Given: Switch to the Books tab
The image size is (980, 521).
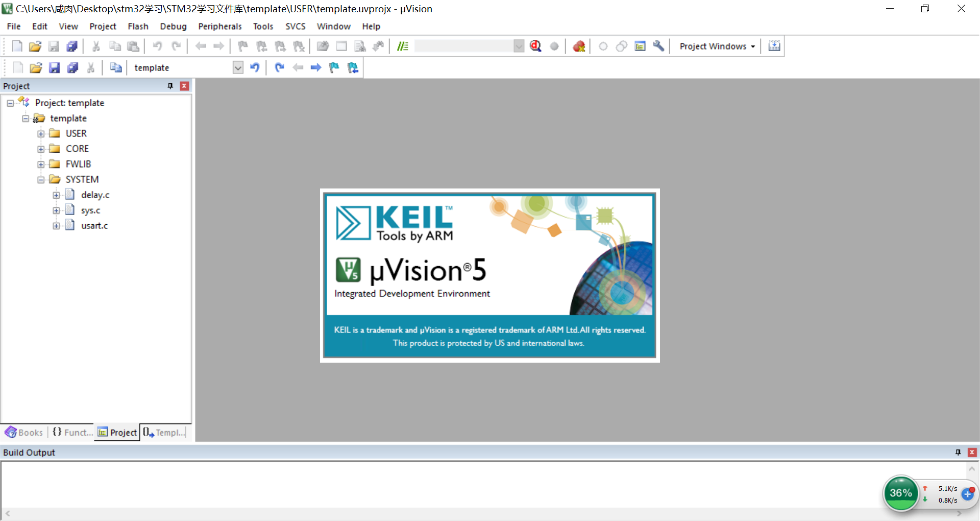Looking at the screenshot, I should (24, 433).
